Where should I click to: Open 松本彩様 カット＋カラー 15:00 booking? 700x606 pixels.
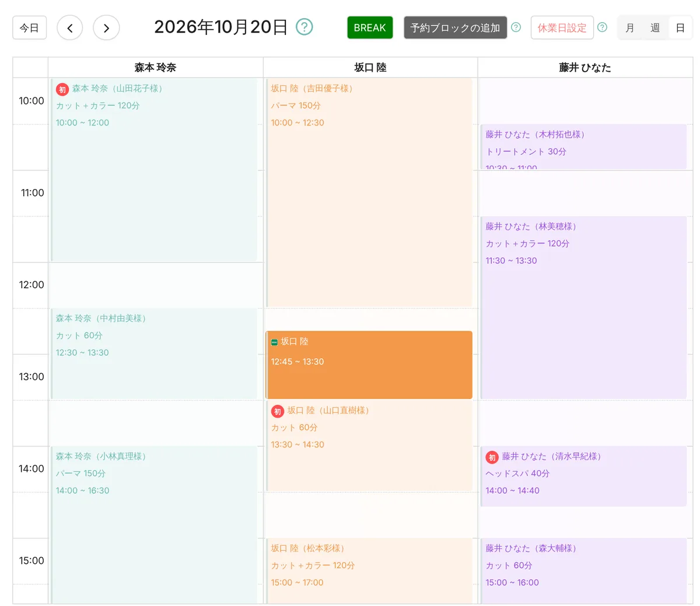point(369,571)
